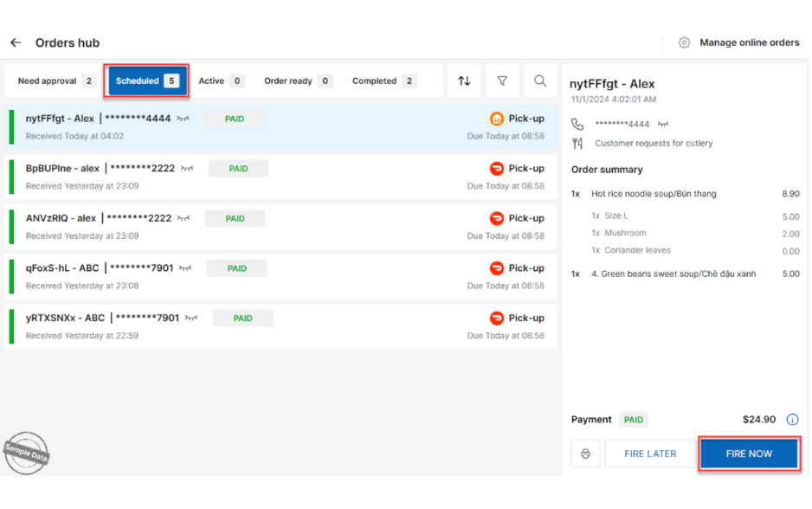Click the back arrow next to Orders hub
812x509 pixels.
point(16,42)
